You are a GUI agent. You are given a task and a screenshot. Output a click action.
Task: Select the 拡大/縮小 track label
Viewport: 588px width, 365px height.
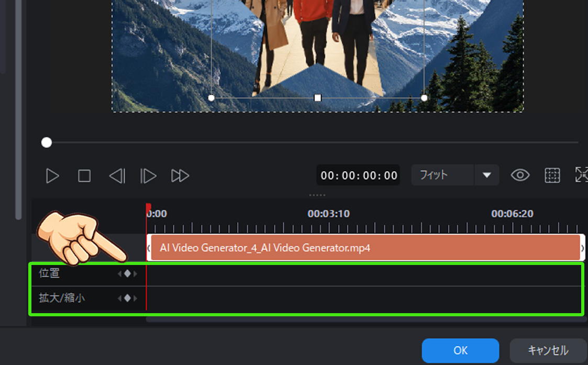62,298
